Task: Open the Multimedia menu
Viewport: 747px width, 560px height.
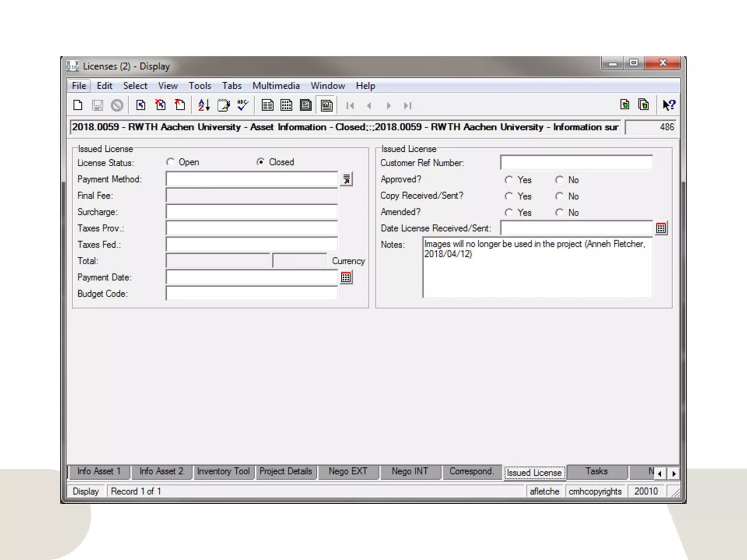Action: pos(276,86)
